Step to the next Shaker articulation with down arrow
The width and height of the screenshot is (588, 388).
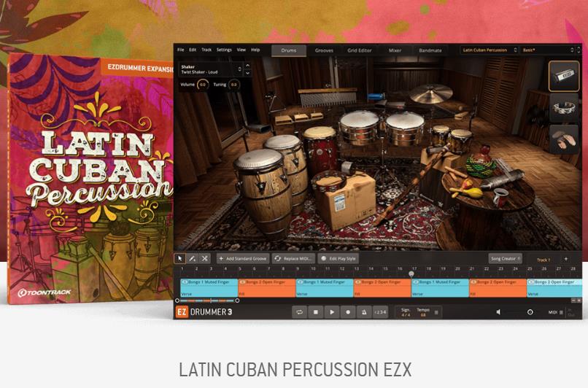tap(247, 73)
